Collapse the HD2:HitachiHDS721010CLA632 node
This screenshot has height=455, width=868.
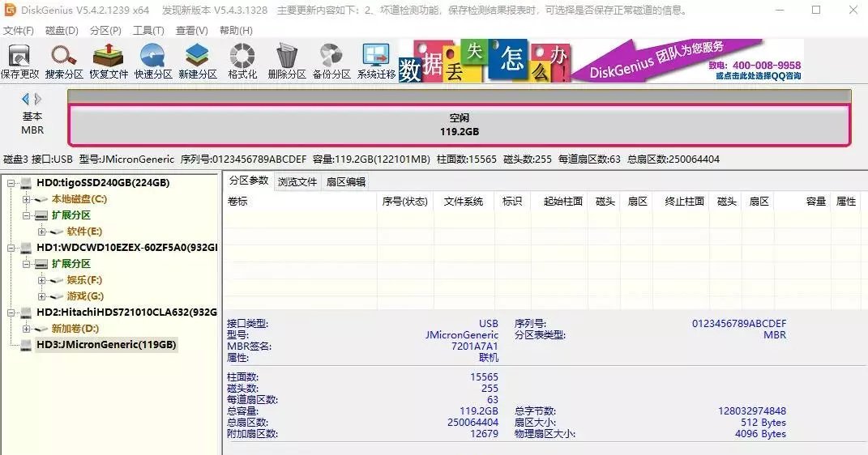[x=11, y=313]
